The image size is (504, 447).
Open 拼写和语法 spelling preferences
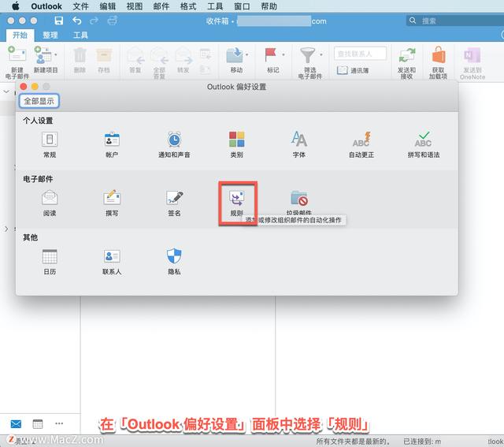(x=424, y=144)
